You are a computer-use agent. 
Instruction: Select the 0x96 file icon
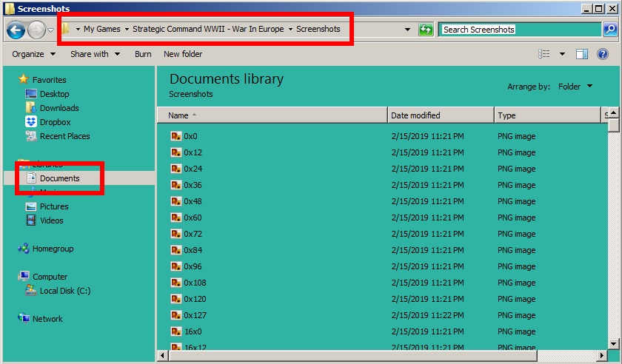click(x=175, y=266)
